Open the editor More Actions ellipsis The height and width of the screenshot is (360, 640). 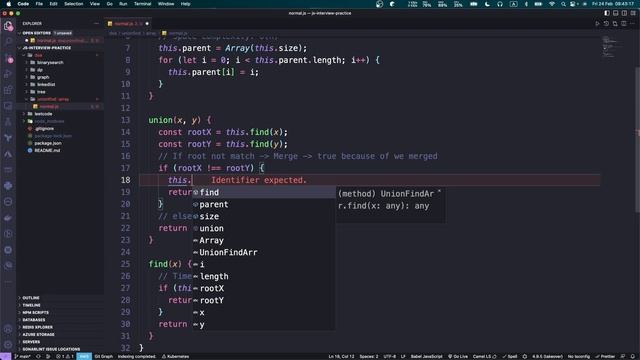[632, 24]
